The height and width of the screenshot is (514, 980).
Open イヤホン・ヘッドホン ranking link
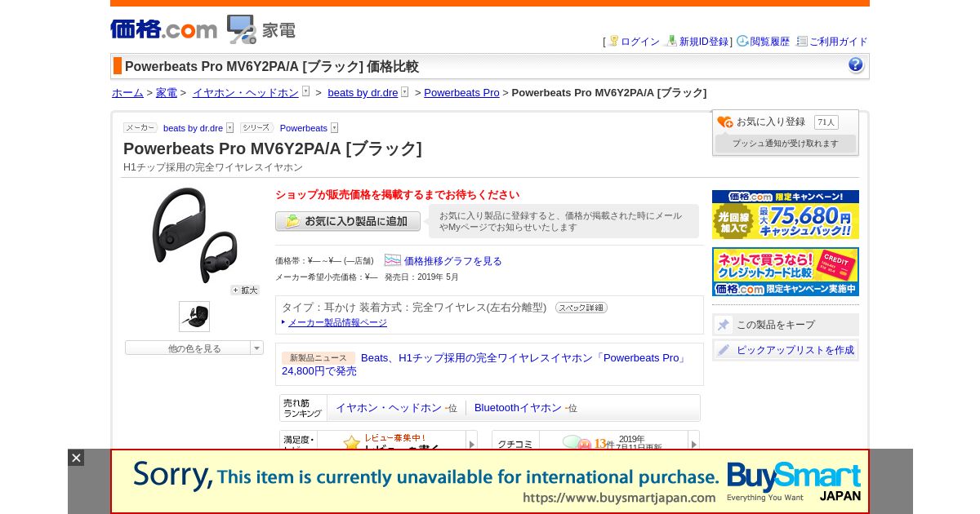[389, 408]
